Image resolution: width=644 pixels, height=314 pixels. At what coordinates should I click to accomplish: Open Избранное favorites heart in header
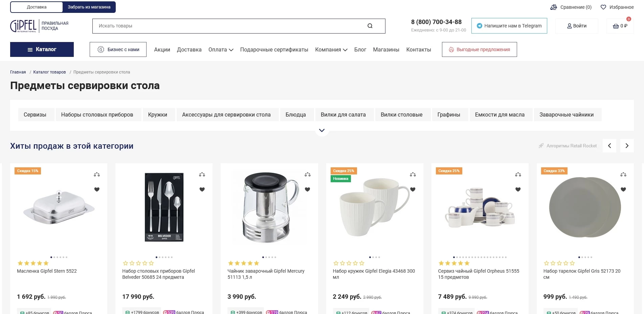coord(603,7)
